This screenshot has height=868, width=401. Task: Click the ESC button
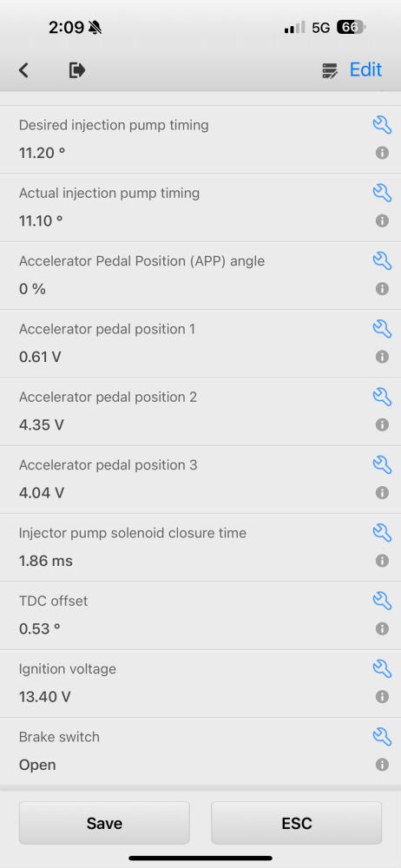click(296, 823)
